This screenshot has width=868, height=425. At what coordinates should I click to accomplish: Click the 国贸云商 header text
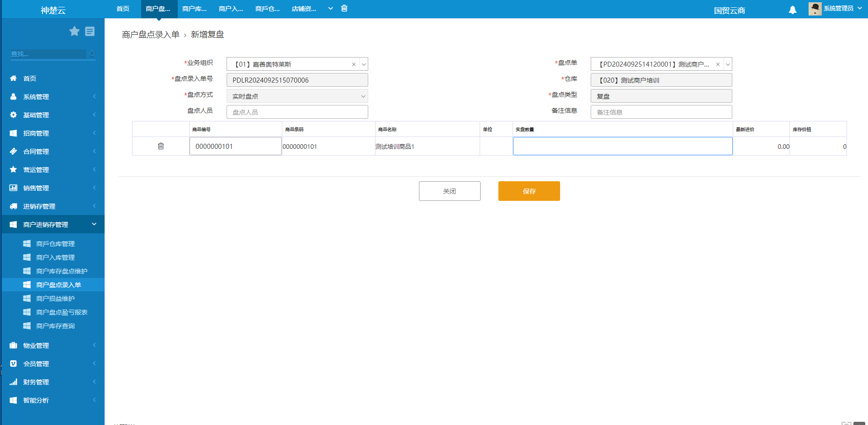730,10
